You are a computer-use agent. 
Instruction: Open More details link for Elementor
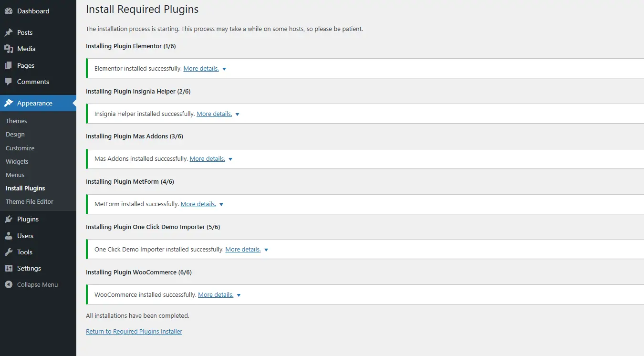click(x=201, y=68)
